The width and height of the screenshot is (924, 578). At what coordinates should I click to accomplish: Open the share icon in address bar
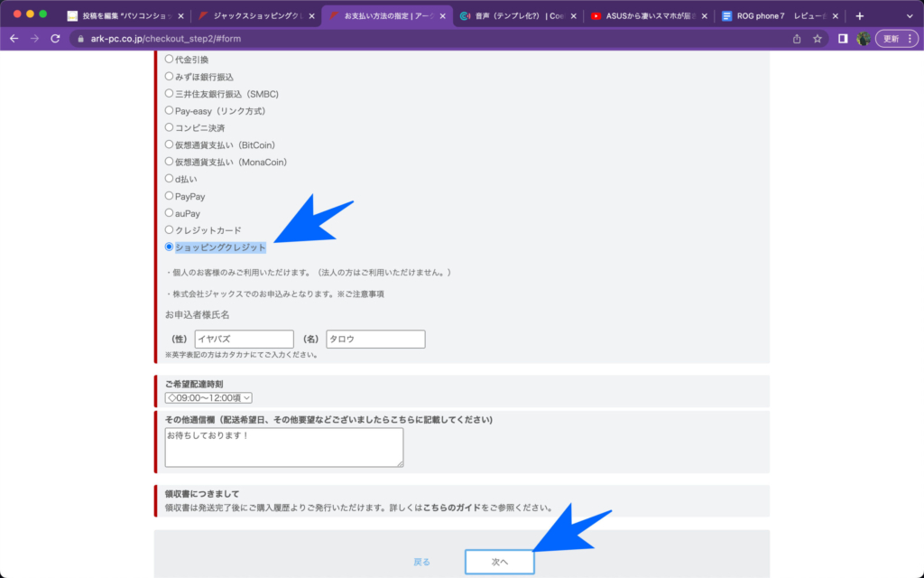797,39
